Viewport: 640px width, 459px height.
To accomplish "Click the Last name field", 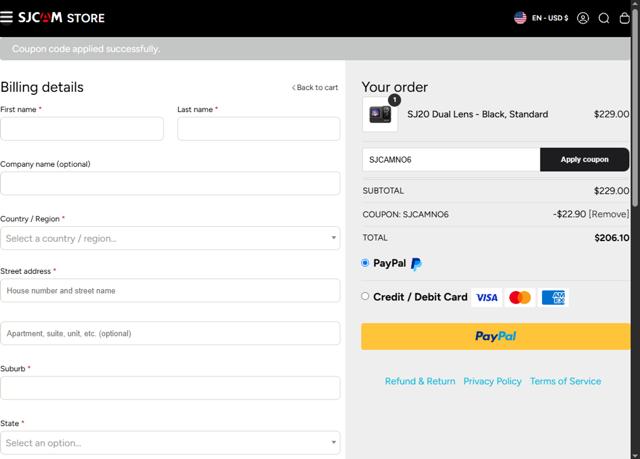I will point(259,129).
